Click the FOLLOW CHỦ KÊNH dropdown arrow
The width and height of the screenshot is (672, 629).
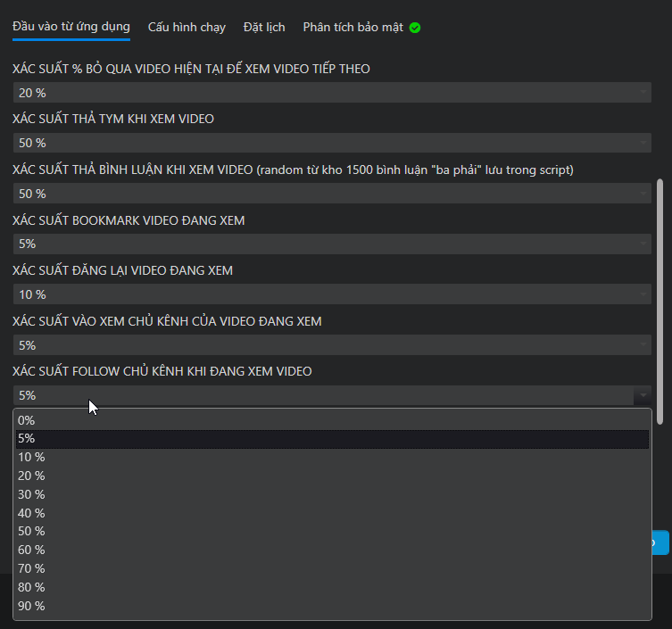(642, 395)
